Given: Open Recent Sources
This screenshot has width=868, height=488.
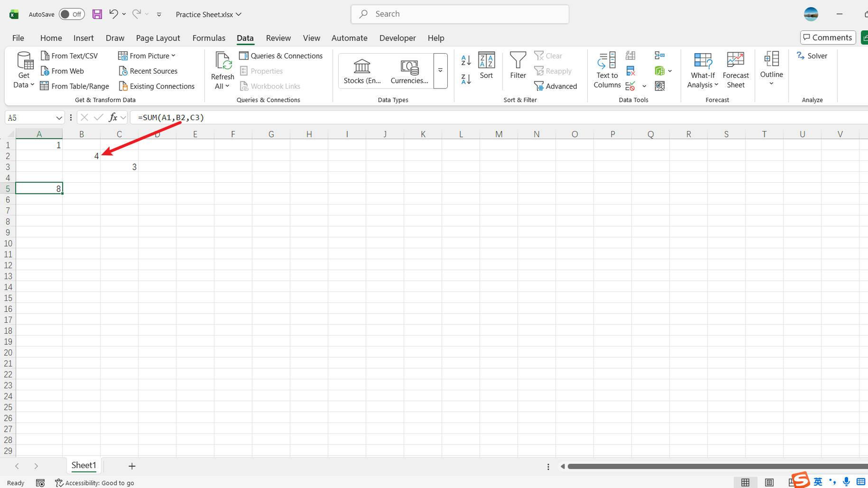Looking at the screenshot, I should (x=148, y=71).
